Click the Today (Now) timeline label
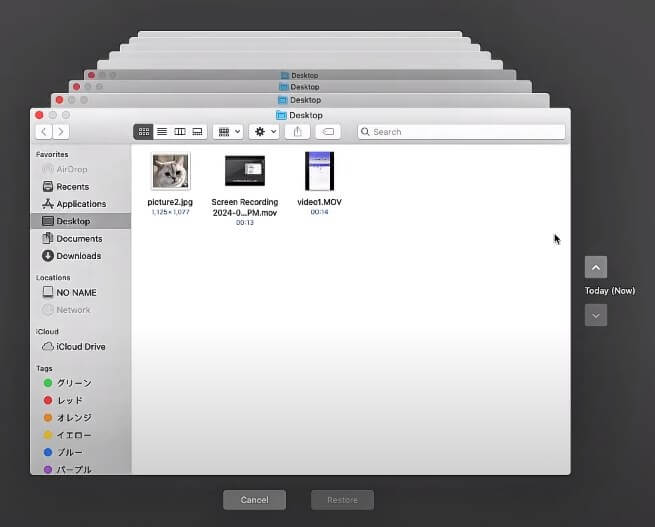This screenshot has width=655, height=527. 610,291
